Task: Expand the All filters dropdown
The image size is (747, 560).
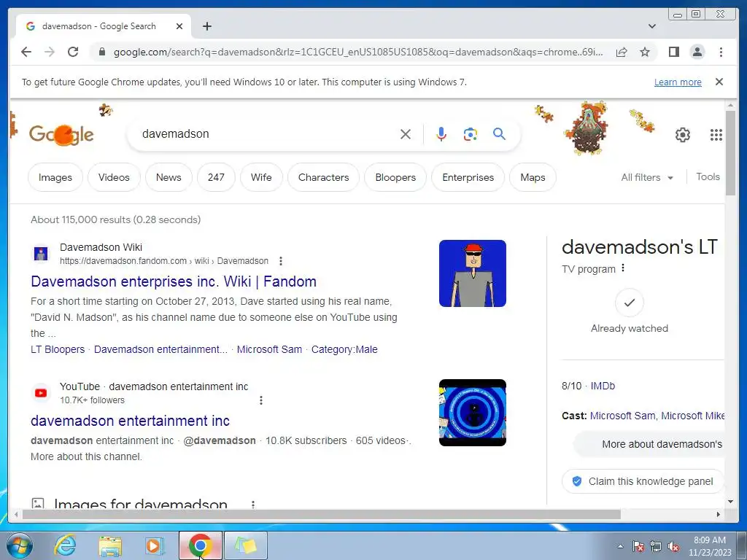Action: click(x=647, y=177)
